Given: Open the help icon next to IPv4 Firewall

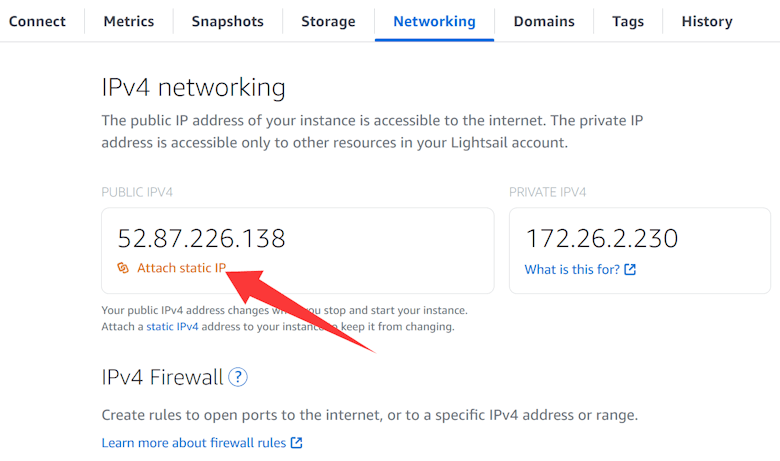Looking at the screenshot, I should pos(237,377).
